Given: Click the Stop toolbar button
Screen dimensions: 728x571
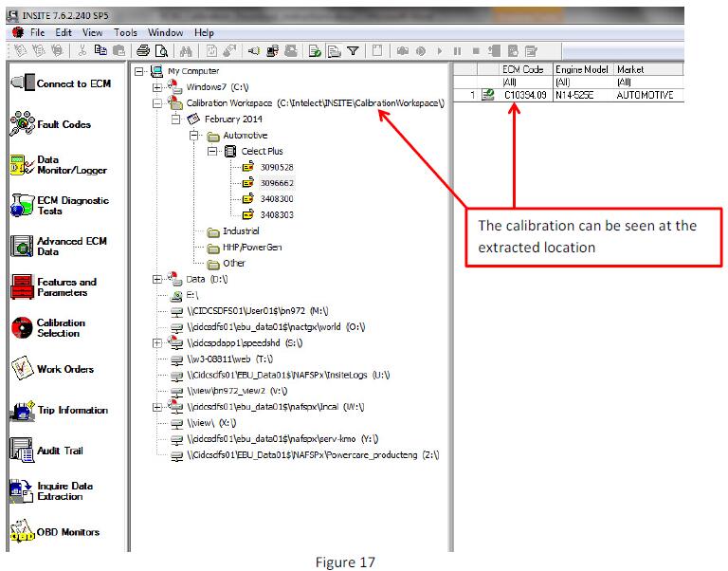Looking at the screenshot, I should pyautogui.click(x=476, y=50).
